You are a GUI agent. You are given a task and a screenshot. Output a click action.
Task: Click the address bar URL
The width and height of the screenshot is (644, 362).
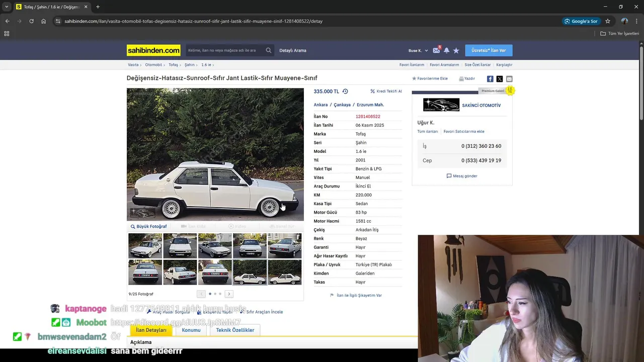point(193,21)
